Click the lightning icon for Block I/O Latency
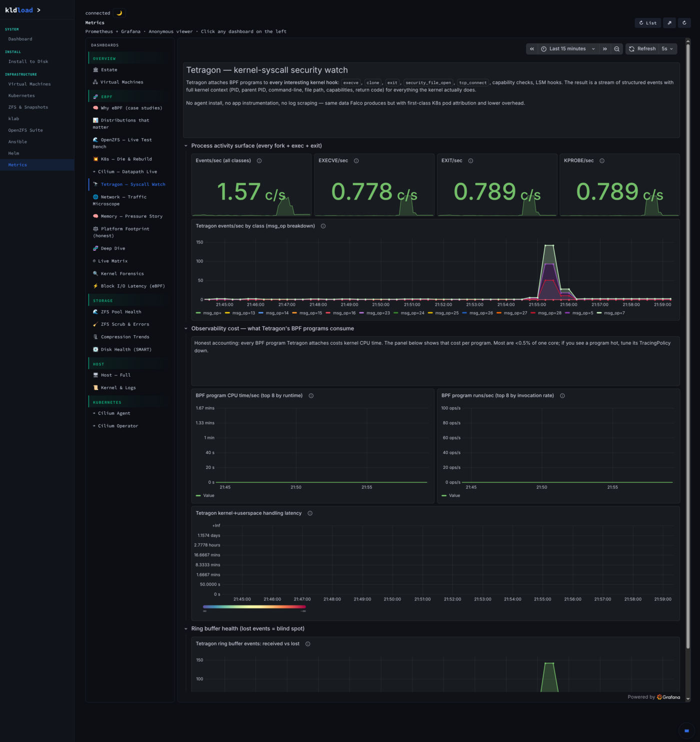Image resolution: width=700 pixels, height=742 pixels. (x=95, y=286)
